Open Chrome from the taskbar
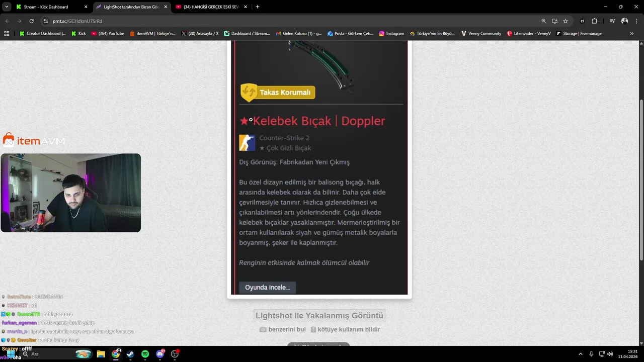 tap(116, 354)
